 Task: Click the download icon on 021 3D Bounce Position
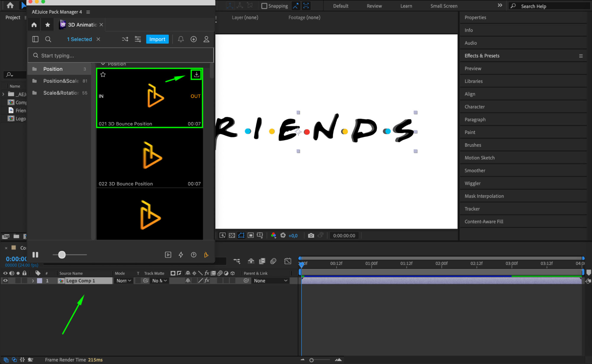pos(196,75)
